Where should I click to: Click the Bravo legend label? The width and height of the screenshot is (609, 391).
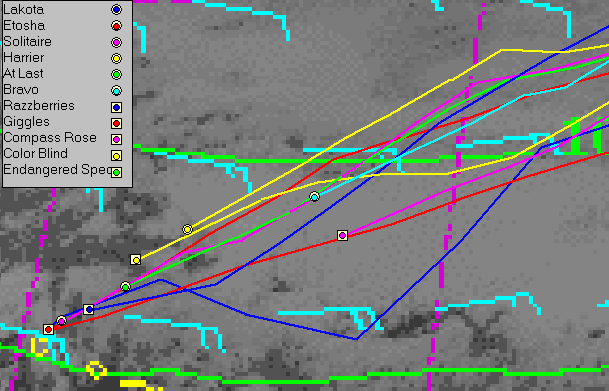coord(21,90)
